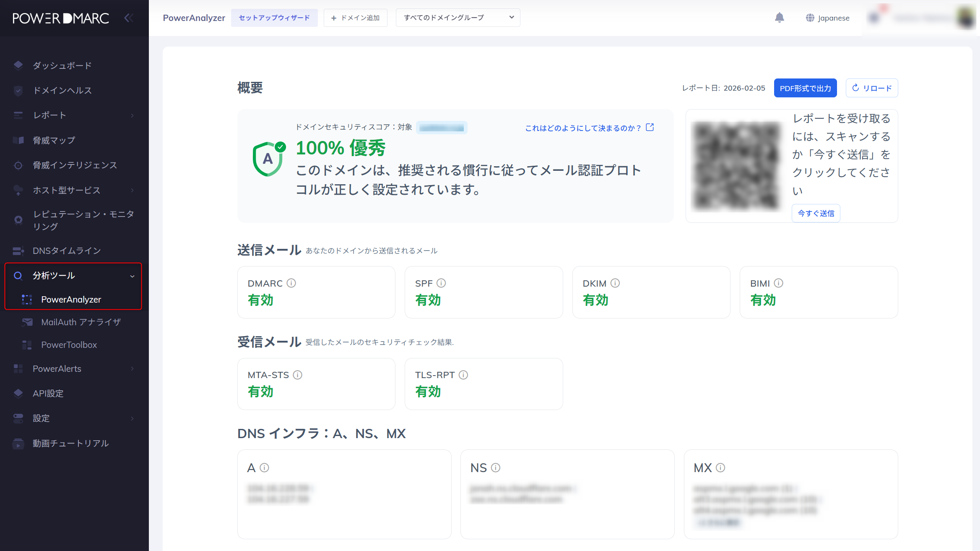This screenshot has width=980, height=551.
Task: Select ダッシュボード in the sidebar
Action: tap(61, 65)
